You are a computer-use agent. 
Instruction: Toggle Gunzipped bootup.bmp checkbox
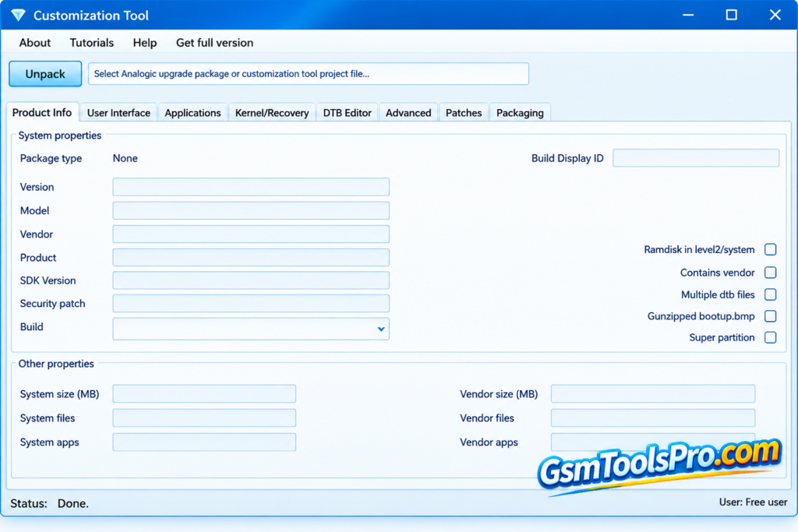771,316
